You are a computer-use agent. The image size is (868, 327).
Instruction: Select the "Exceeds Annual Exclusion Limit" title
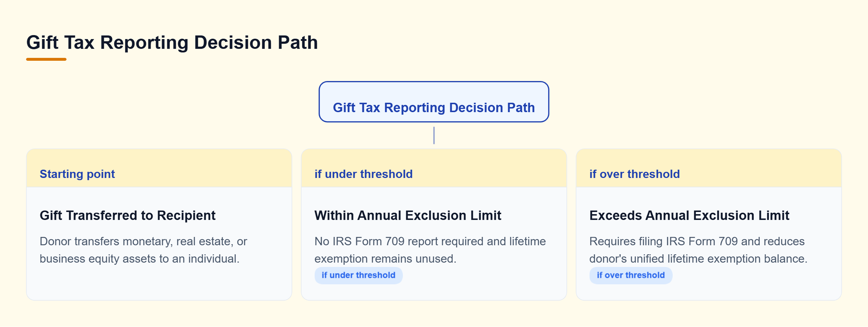[689, 215]
